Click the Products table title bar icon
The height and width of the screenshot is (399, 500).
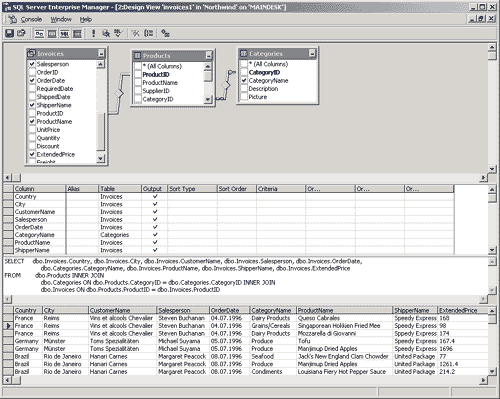click(x=137, y=55)
